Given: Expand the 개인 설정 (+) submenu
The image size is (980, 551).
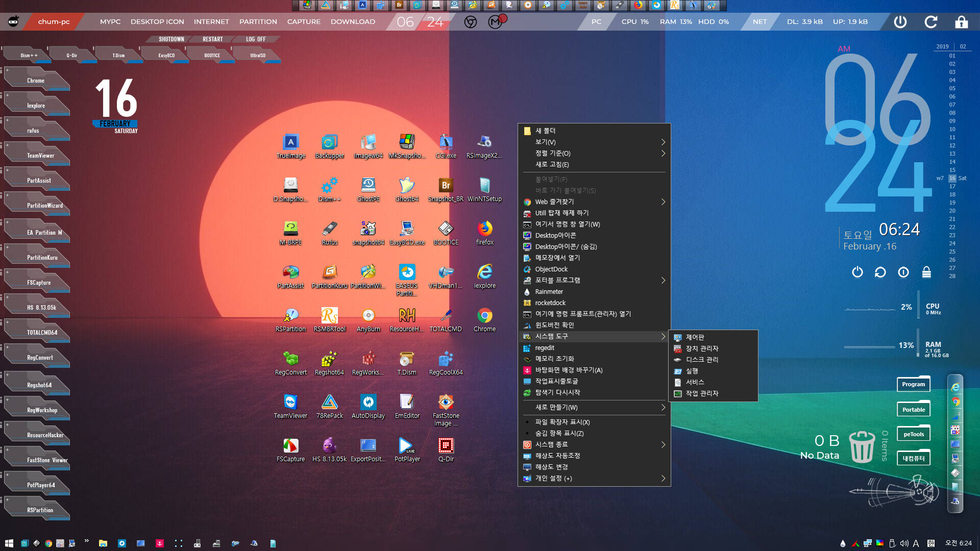Looking at the screenshot, I should [594, 478].
